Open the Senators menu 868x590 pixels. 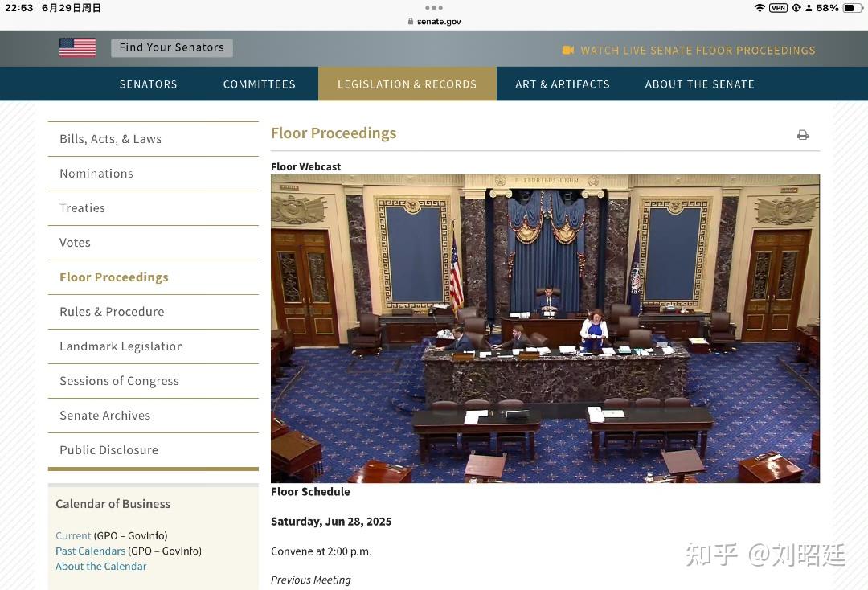coord(149,84)
